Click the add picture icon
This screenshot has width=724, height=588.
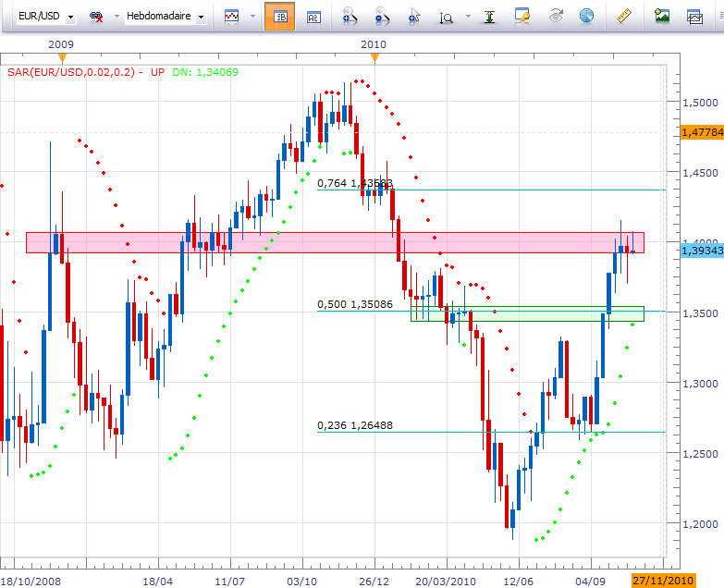(x=662, y=16)
